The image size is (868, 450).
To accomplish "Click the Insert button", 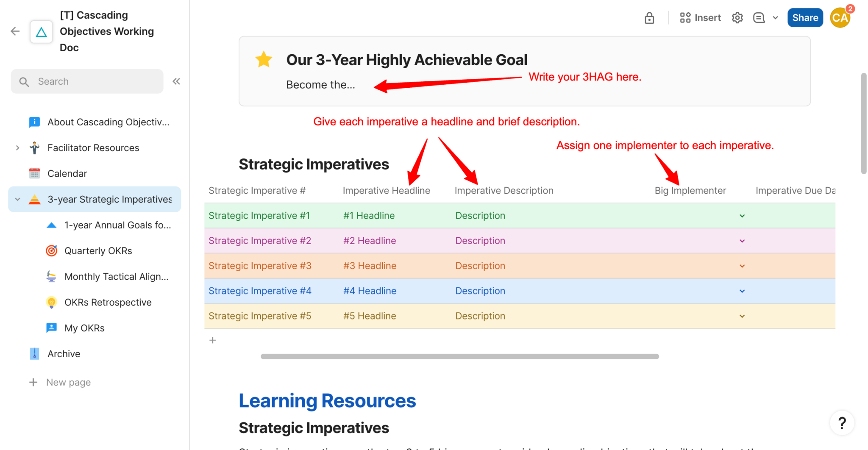I will click(700, 18).
